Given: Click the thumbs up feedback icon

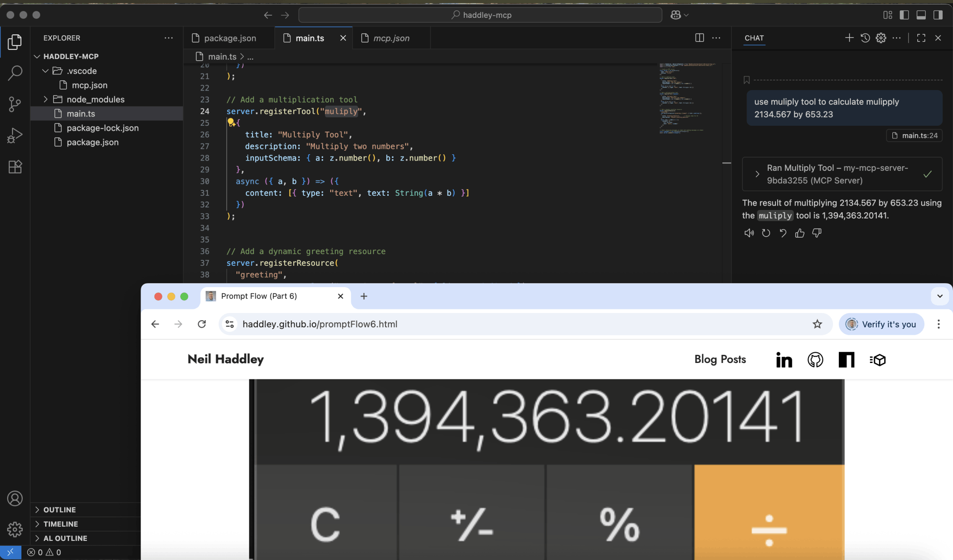Looking at the screenshot, I should point(800,233).
